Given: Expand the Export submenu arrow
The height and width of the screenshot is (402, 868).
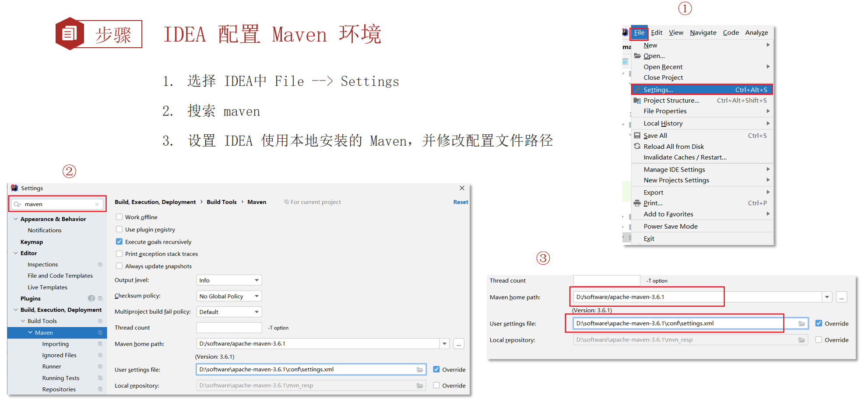Looking at the screenshot, I should click(x=768, y=192).
